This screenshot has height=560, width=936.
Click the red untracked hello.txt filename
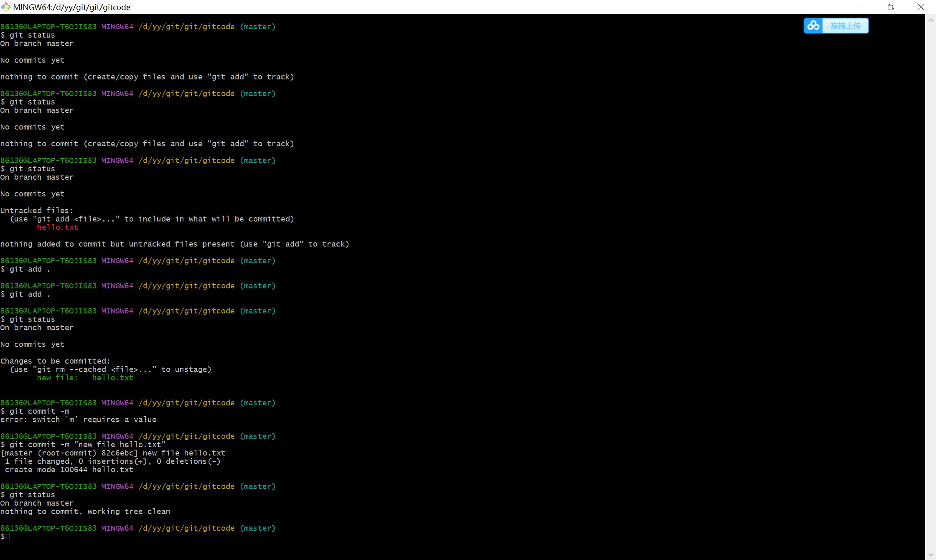(x=58, y=227)
